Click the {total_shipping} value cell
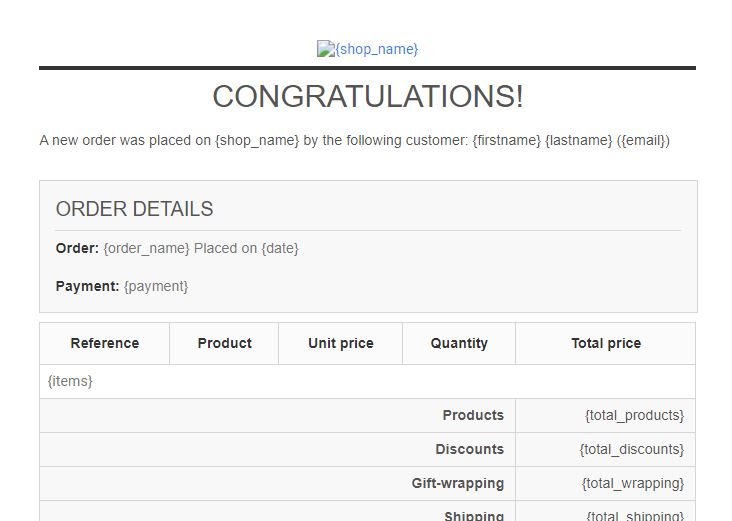The height and width of the screenshot is (521, 732). [x=634, y=515]
